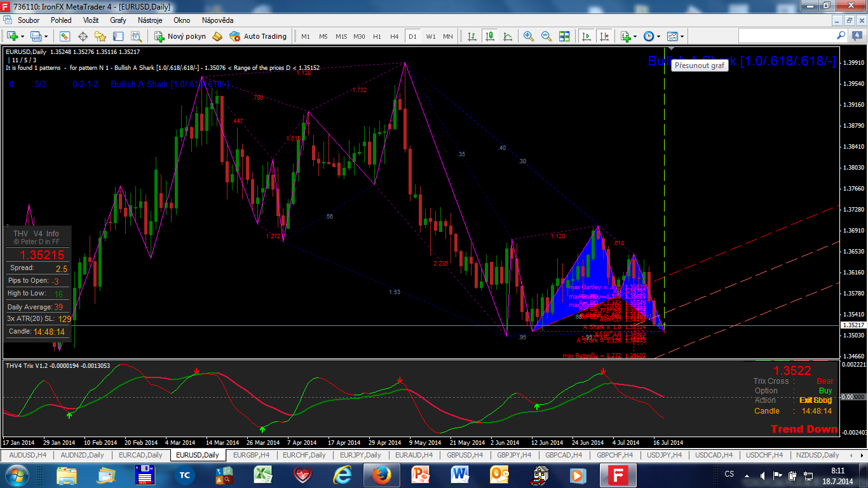Open Excel from the taskbar

click(262, 475)
